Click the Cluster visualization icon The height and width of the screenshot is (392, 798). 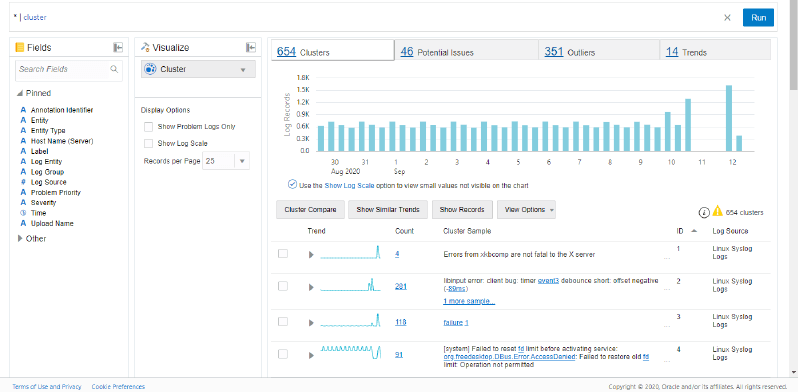[150, 69]
